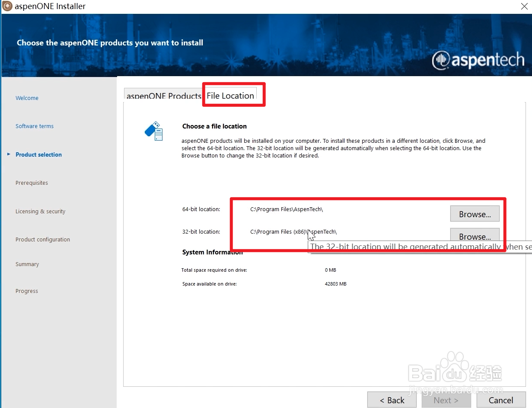
Task: Click the banner heading about choosing products
Action: [x=110, y=43]
